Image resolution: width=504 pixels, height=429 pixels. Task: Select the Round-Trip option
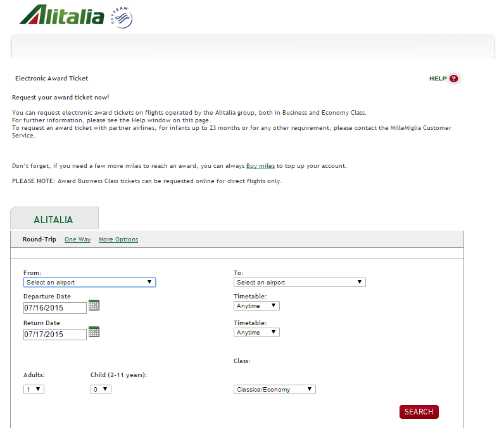point(39,240)
